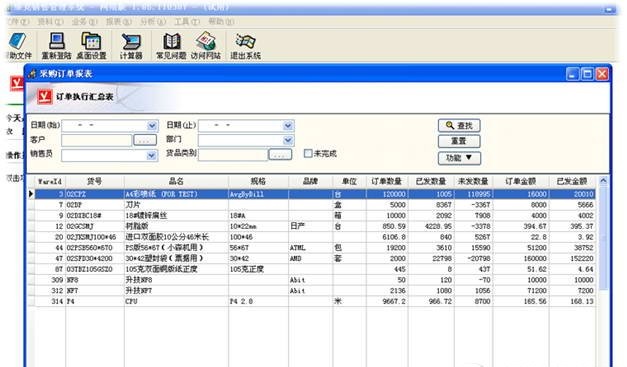Click the browse button next to 客户 field
This screenshot has height=367, width=627.
[145, 140]
